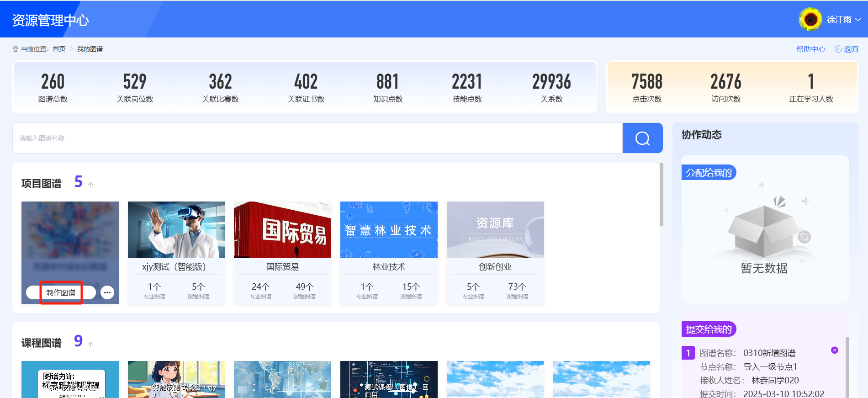Click 73个 课程图谱 under 创新创业

[517, 291]
